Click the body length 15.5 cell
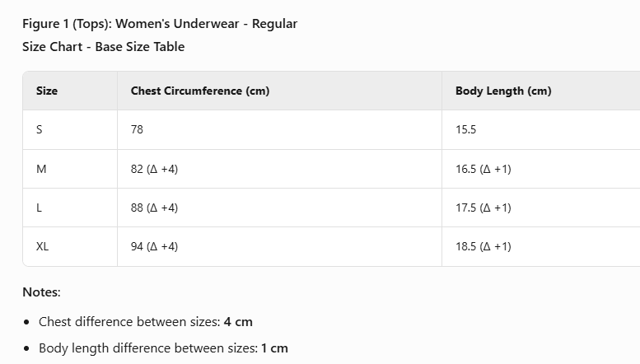Viewport: 640px width, 364px height. tap(465, 130)
